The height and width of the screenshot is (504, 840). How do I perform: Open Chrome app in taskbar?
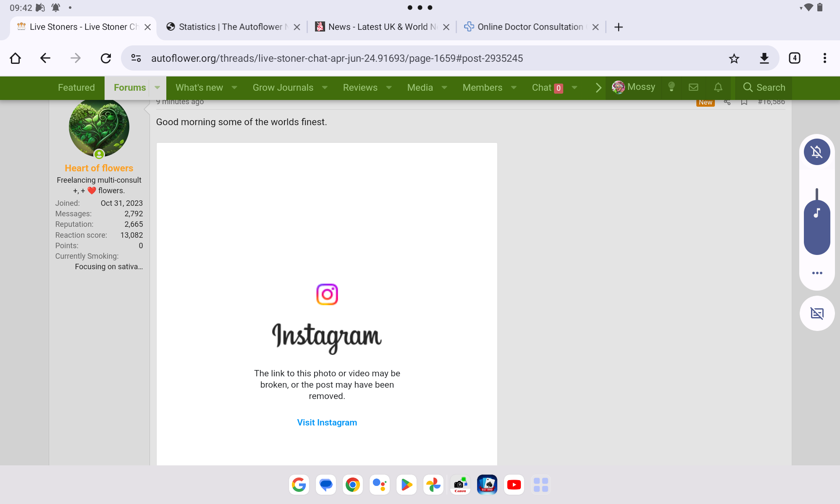coord(353,485)
